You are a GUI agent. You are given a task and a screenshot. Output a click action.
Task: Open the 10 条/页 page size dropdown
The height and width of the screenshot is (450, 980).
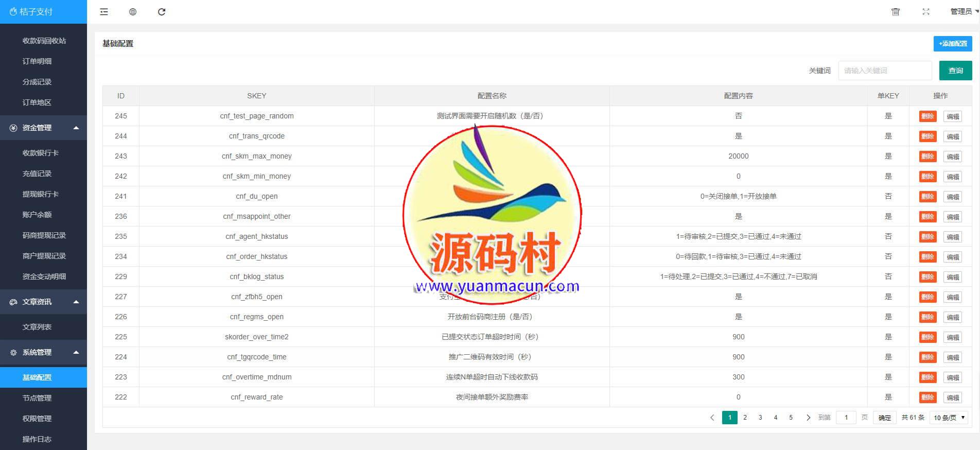(949, 418)
